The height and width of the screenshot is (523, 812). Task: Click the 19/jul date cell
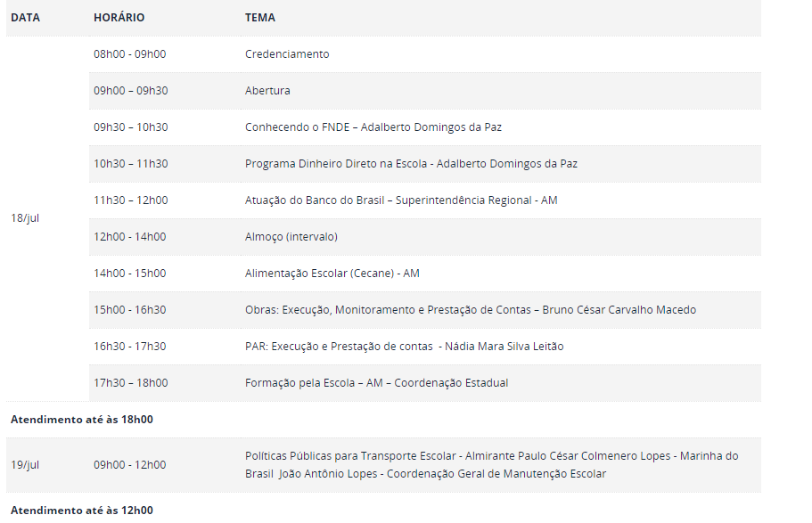coord(25,465)
